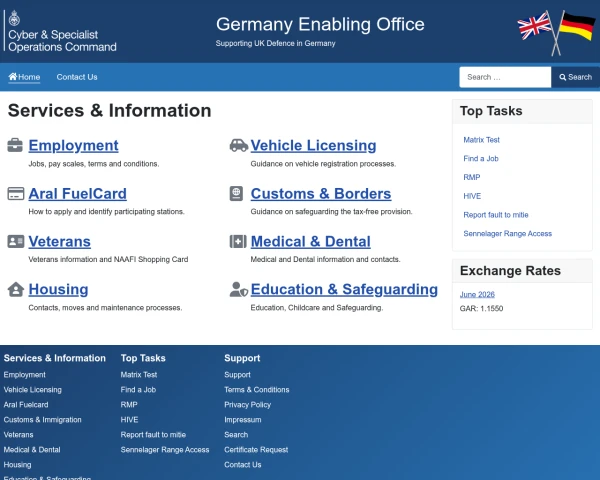Screen dimensions: 600x480
Task: Select Find a Job in Top Tasks sidebar
Action: click(481, 158)
